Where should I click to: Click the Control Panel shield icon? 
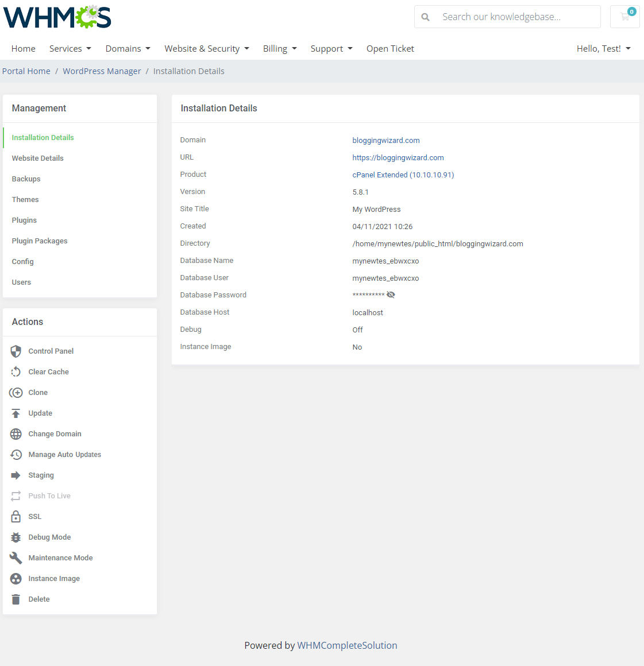(16, 351)
